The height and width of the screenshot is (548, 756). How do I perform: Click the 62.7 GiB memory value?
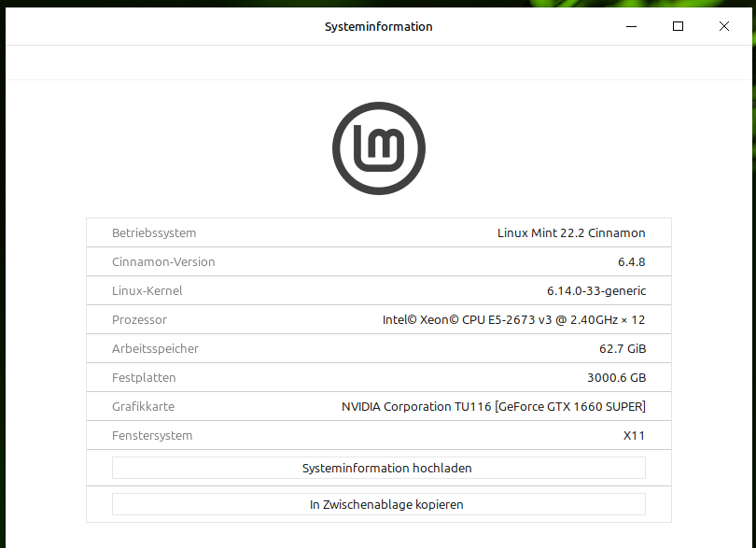pyautogui.click(x=623, y=348)
